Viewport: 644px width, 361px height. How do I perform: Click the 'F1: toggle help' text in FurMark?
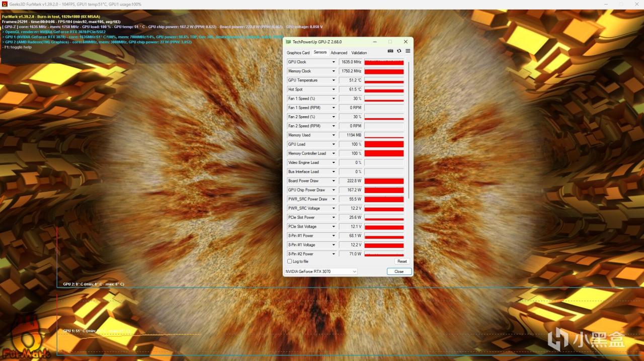[17, 47]
